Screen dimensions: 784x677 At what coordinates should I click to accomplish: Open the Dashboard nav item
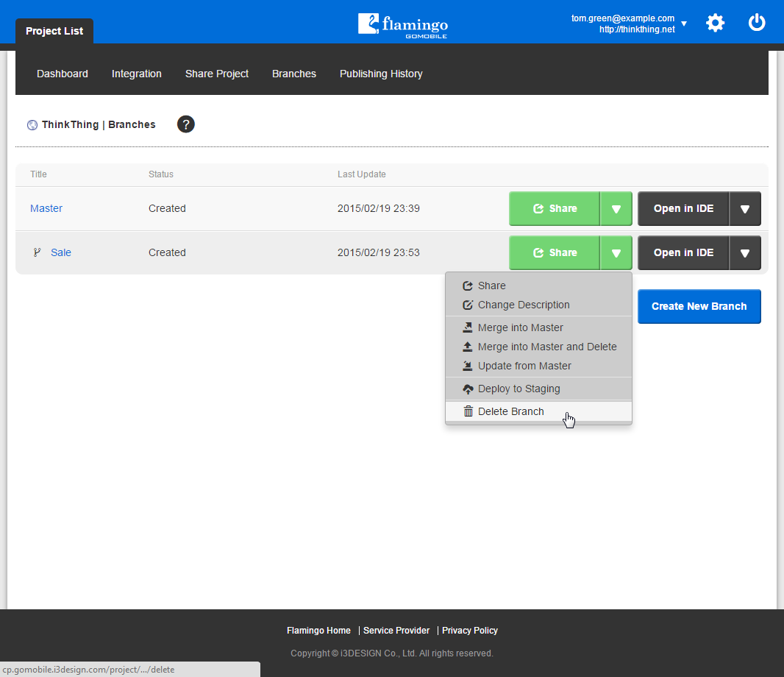pyautogui.click(x=63, y=74)
